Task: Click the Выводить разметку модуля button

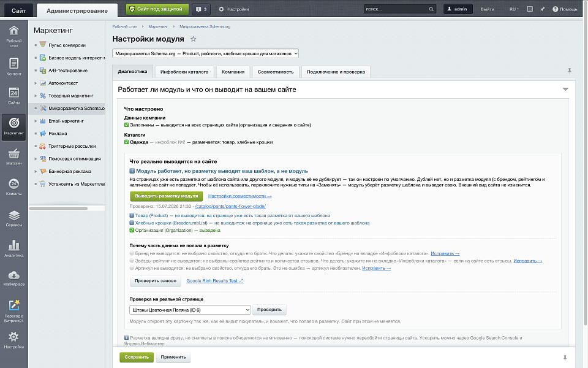Action: tap(167, 196)
